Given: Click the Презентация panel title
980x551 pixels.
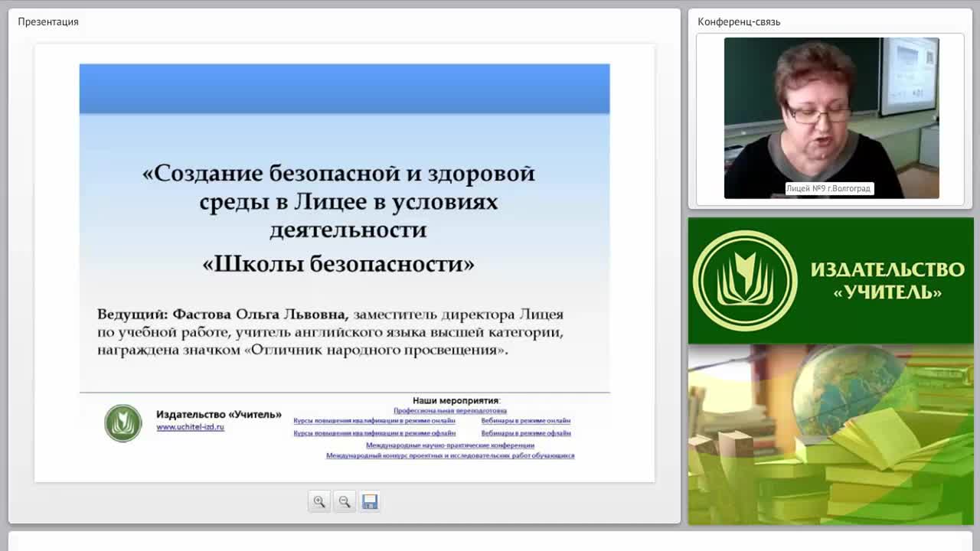Looking at the screenshot, I should [48, 21].
